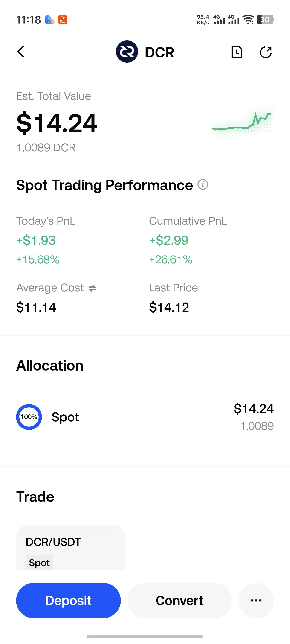Tap the Spot tag on DCR/USDT
Screen dimensions: 290x644
click(39, 563)
